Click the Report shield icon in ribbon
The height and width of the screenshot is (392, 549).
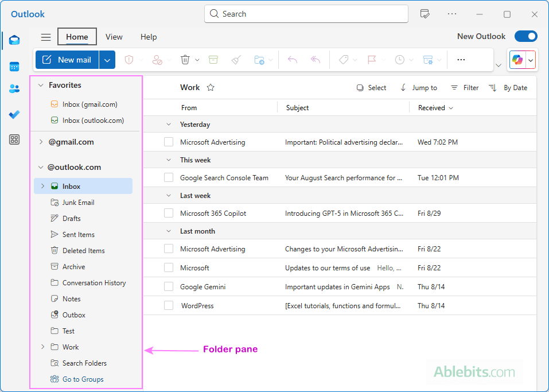[129, 60]
